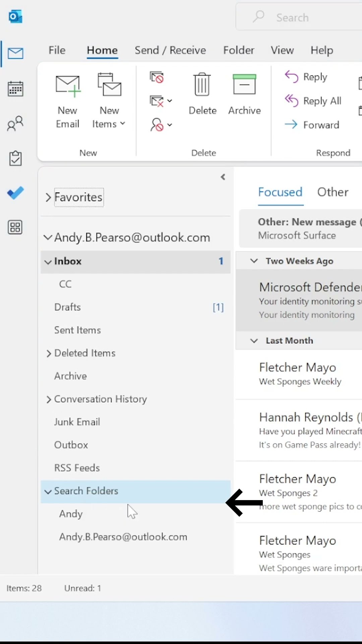Image resolution: width=362 pixels, height=644 pixels.
Task: Collapse the Search Folders chevron
Action: [48, 491]
